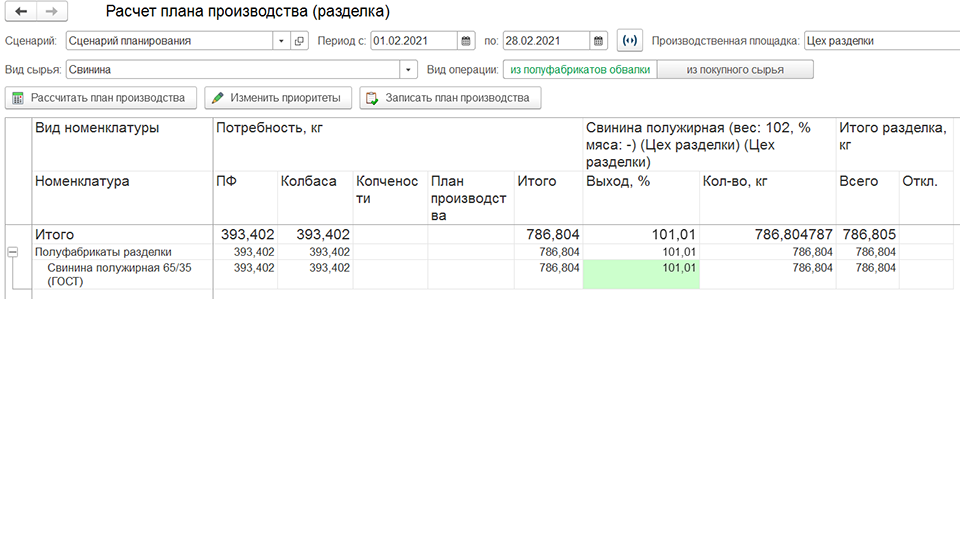
Task: Go back with the left arrow button
Action: 21,11
